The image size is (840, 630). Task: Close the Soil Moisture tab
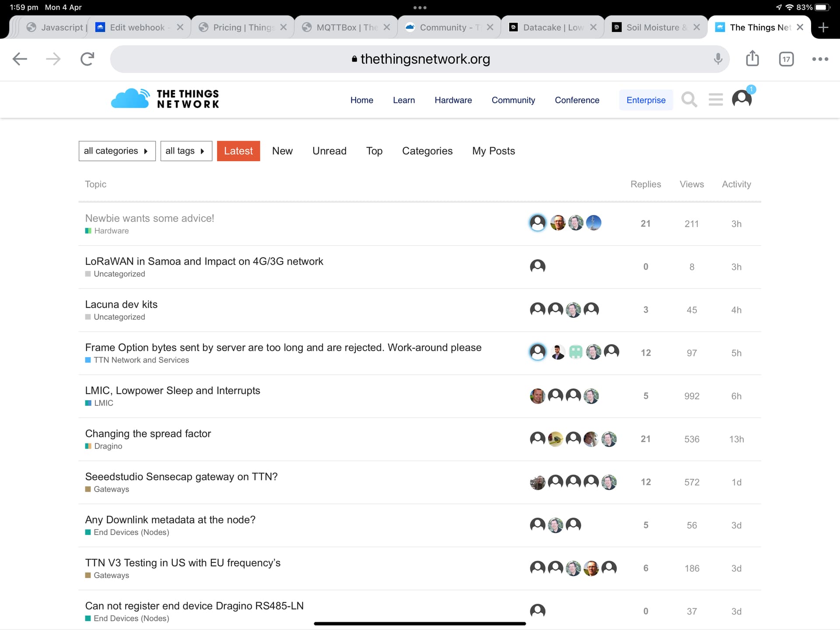point(697,27)
